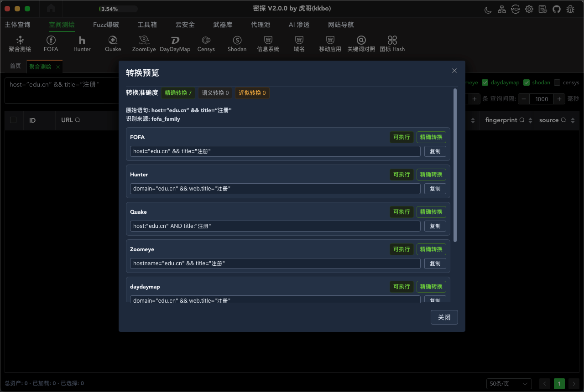Copy the Quake converted query with 复制

point(435,226)
